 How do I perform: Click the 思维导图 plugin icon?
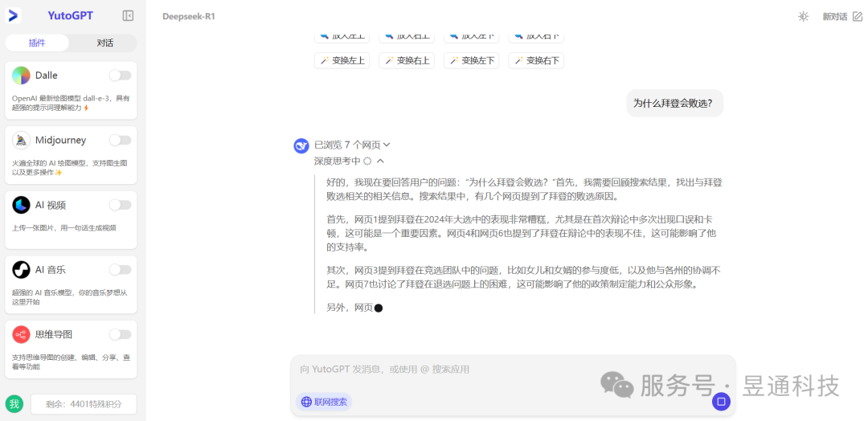click(21, 334)
